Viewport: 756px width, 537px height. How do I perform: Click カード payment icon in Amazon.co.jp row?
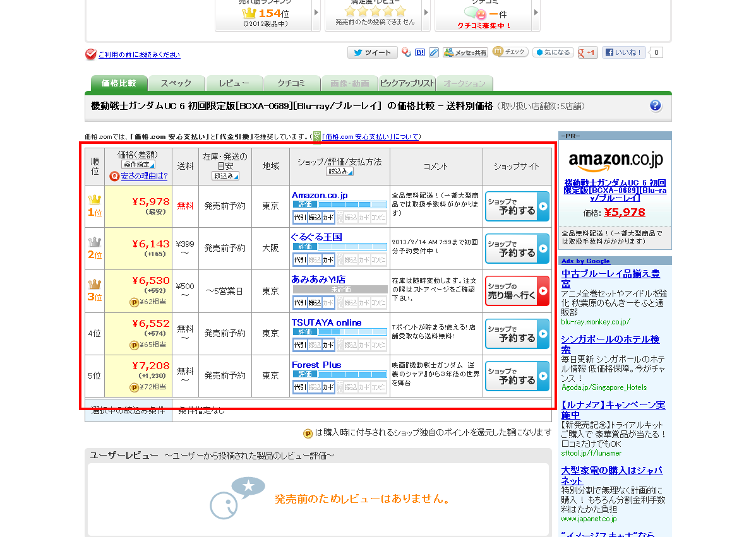point(328,218)
